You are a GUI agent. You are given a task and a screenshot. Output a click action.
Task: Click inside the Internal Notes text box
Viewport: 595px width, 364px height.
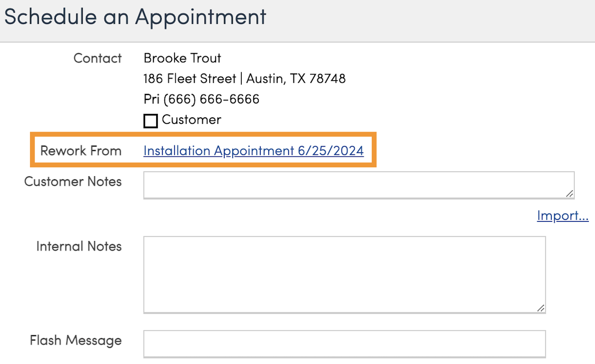(344, 274)
